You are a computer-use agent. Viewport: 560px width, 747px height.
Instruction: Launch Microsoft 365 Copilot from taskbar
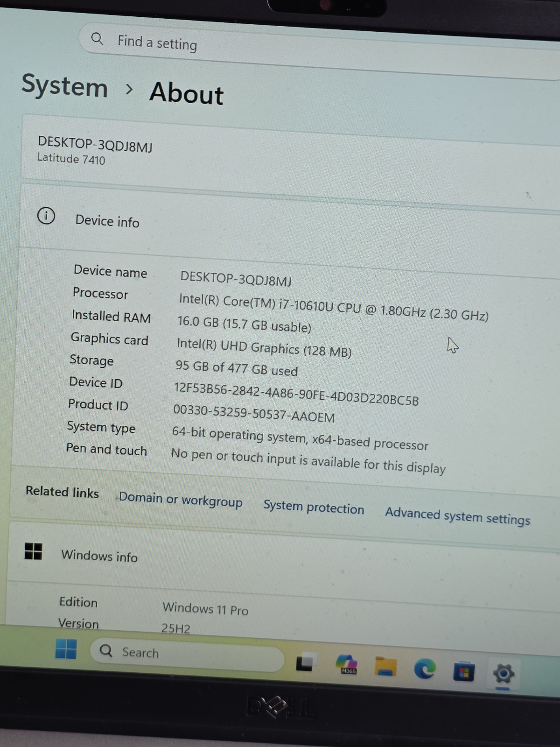pos(347,664)
